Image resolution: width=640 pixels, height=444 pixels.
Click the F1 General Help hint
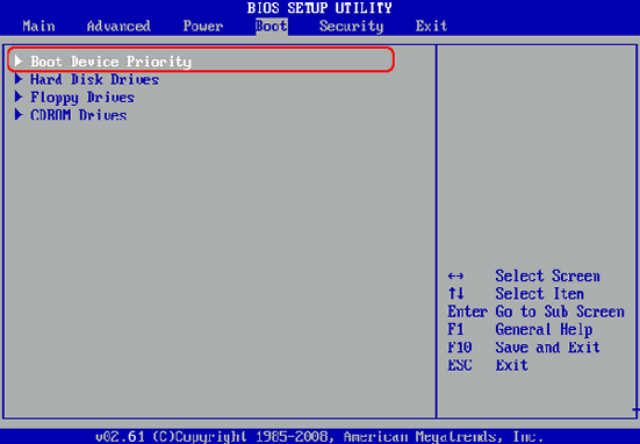[520, 330]
